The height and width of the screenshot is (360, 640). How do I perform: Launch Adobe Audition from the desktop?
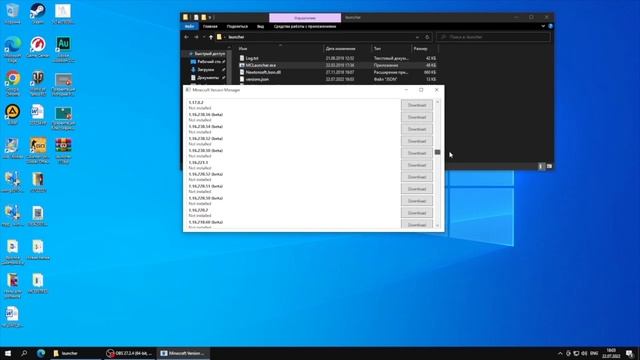(x=63, y=49)
